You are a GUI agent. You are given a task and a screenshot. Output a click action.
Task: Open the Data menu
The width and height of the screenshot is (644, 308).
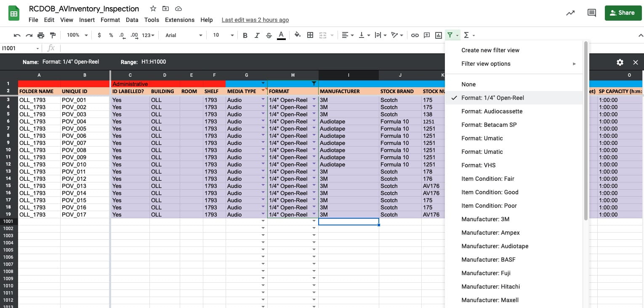132,20
